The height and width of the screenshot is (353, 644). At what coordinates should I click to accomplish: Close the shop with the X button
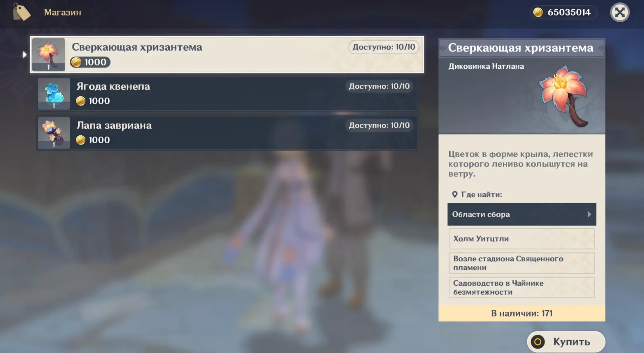coord(619,13)
